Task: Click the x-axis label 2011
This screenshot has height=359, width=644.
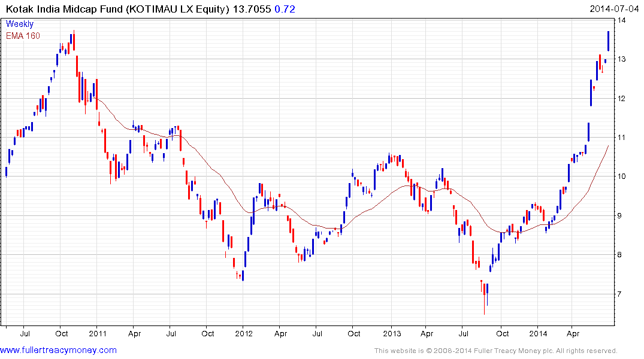Action: click(98, 333)
